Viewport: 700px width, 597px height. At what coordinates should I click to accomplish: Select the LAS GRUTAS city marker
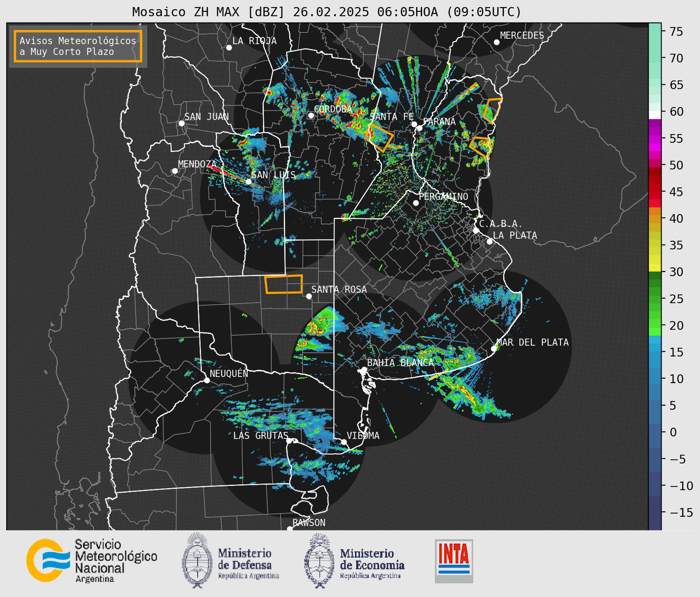pos(289,441)
